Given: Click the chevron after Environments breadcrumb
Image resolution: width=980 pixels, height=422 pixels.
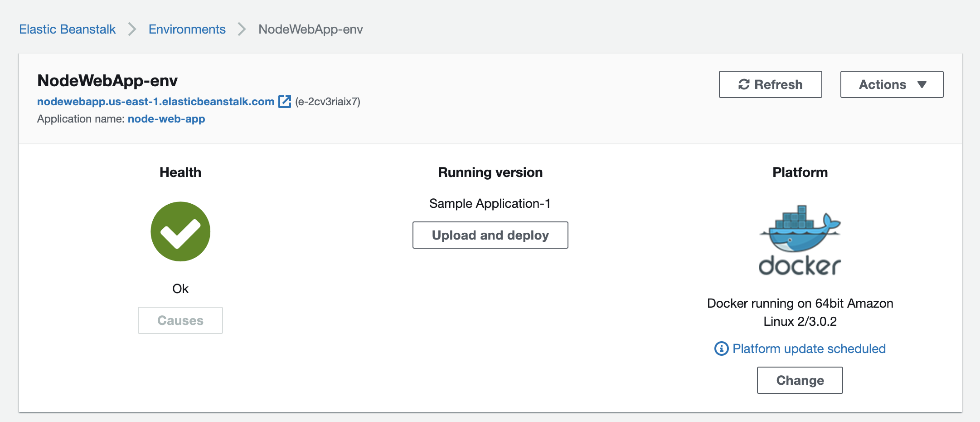Looking at the screenshot, I should click(242, 29).
